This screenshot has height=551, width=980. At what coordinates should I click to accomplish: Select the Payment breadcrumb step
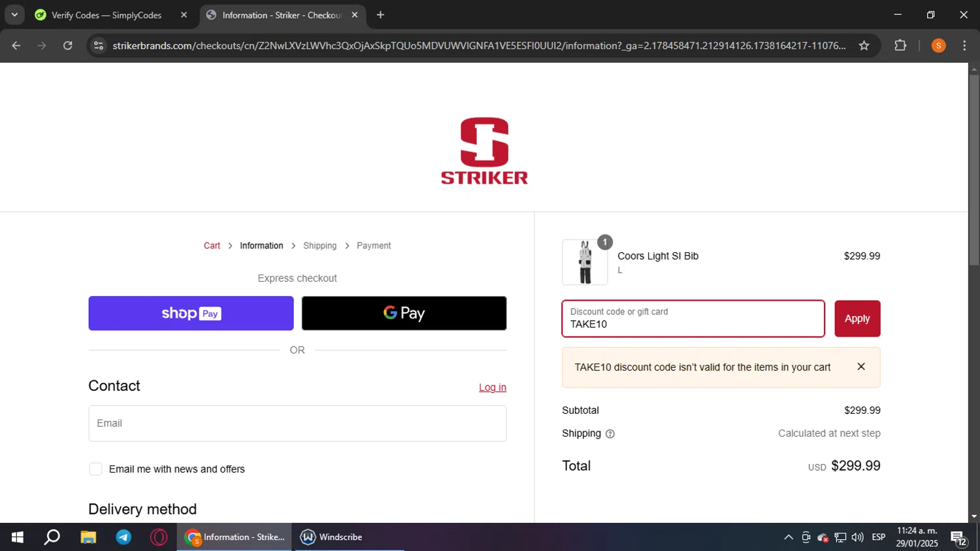click(x=374, y=246)
